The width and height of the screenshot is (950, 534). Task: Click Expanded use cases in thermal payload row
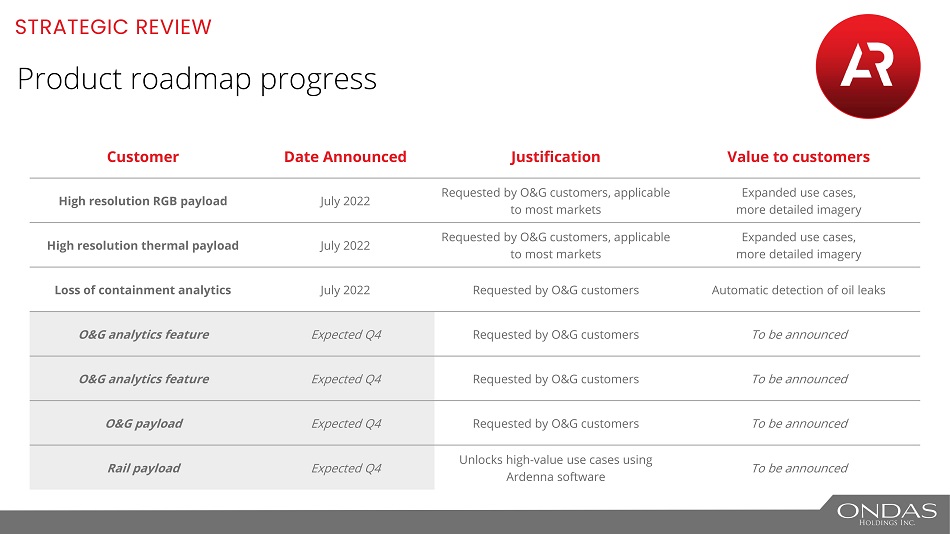798,246
